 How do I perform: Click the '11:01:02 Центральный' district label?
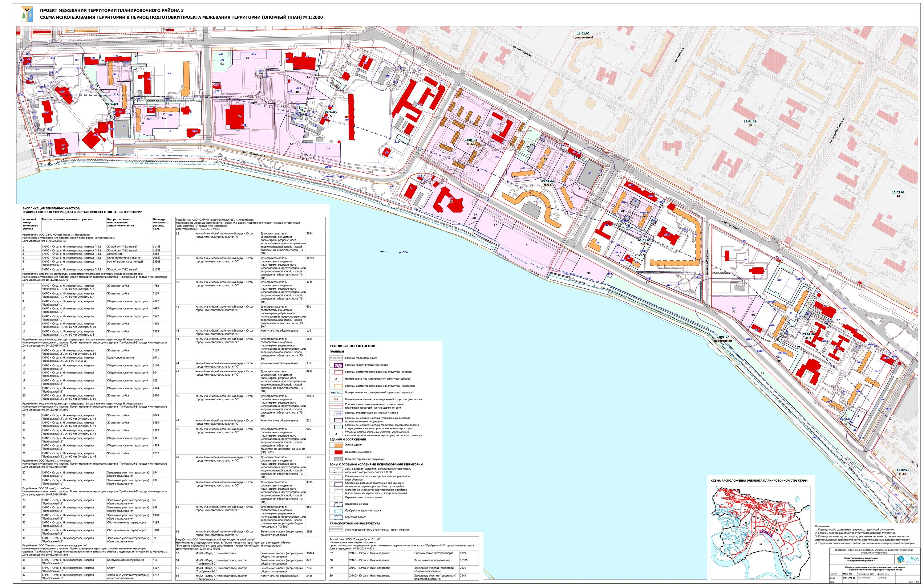[x=583, y=35]
